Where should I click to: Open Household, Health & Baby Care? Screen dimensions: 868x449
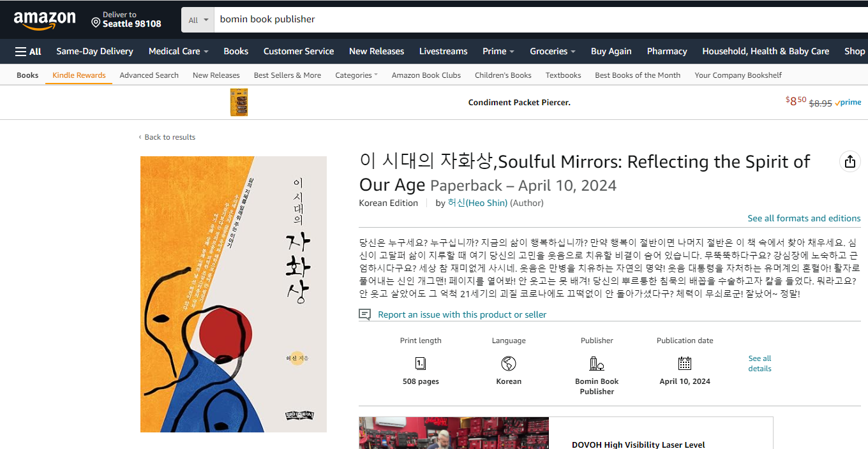[x=766, y=52]
